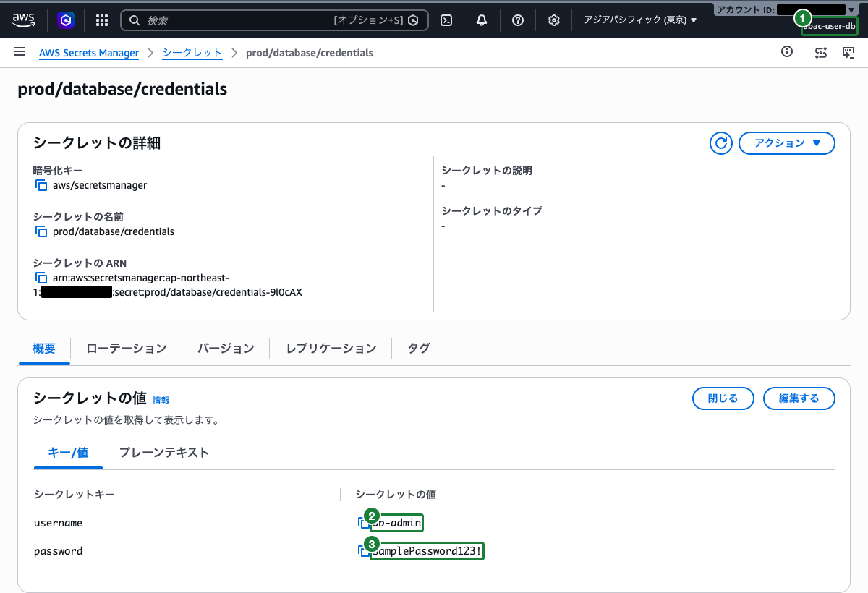The height and width of the screenshot is (593, 868).
Task: Click the username key cell
Action: (59, 523)
